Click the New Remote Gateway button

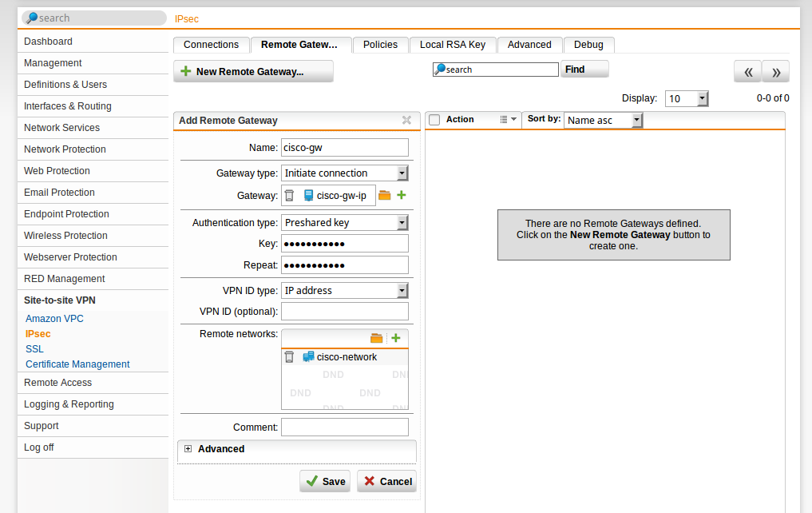pos(253,71)
